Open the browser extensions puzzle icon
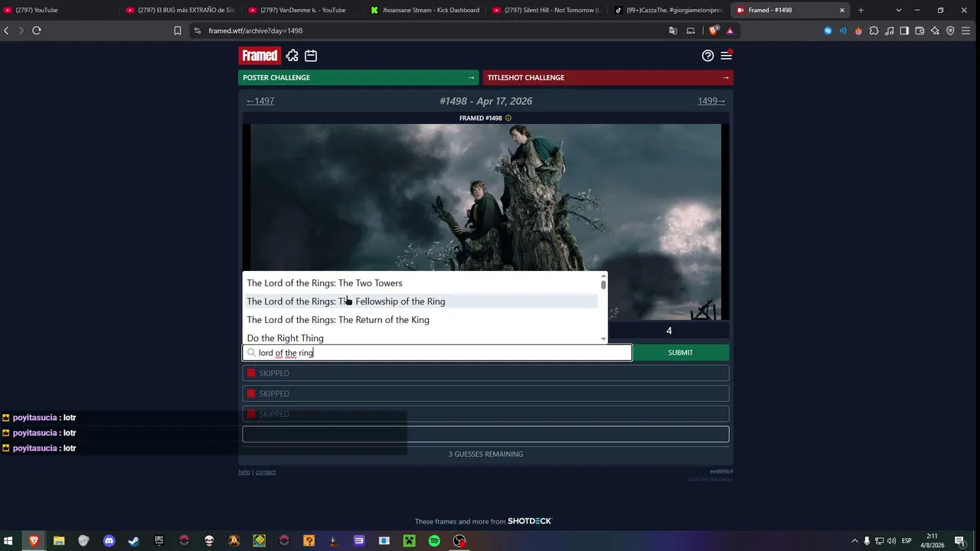The width and height of the screenshot is (980, 551). [874, 31]
